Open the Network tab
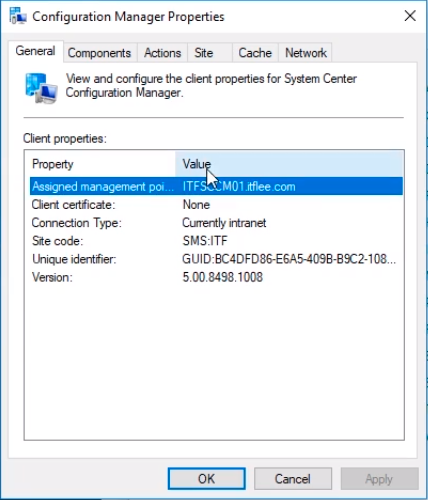 pos(306,53)
